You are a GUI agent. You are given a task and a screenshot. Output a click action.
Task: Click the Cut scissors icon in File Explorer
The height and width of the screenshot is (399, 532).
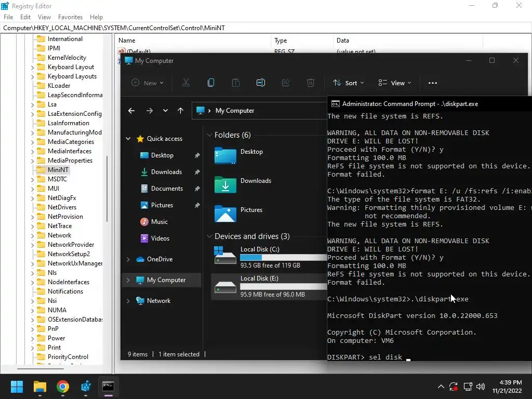tap(186, 83)
